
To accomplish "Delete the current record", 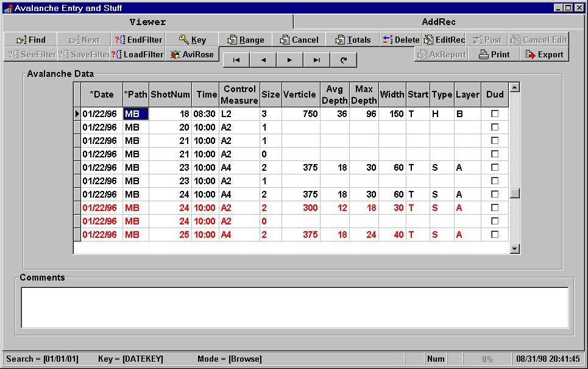I will click(401, 40).
